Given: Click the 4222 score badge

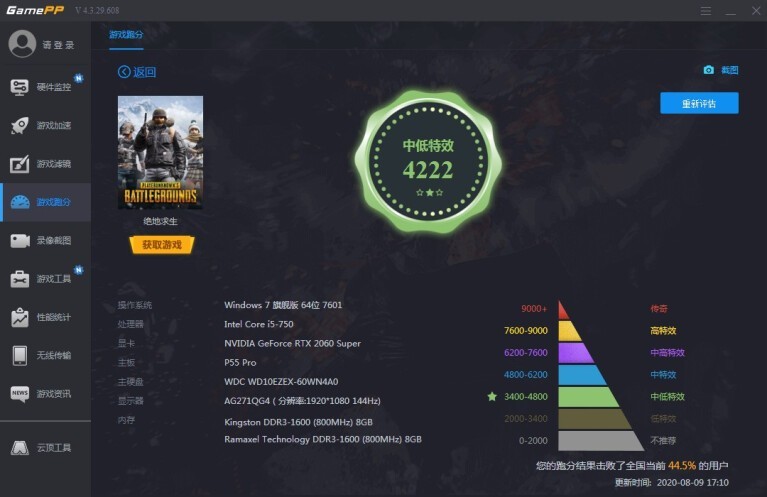Looking at the screenshot, I should (428, 163).
